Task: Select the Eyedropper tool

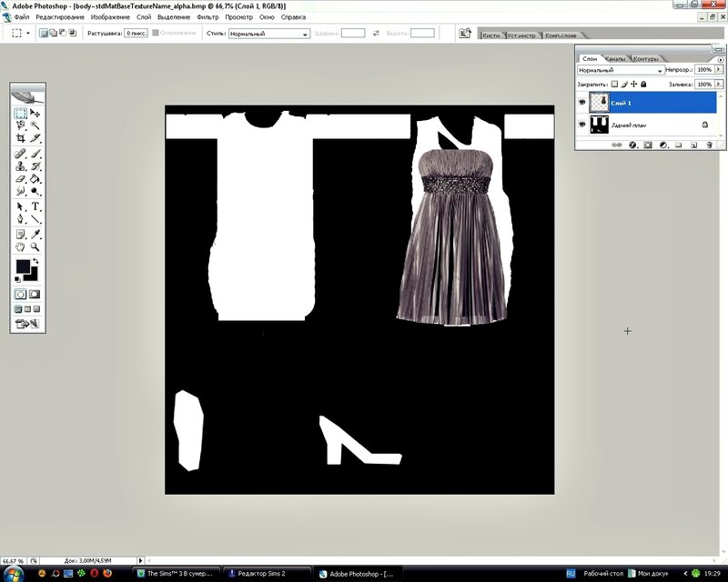Action: point(35,235)
